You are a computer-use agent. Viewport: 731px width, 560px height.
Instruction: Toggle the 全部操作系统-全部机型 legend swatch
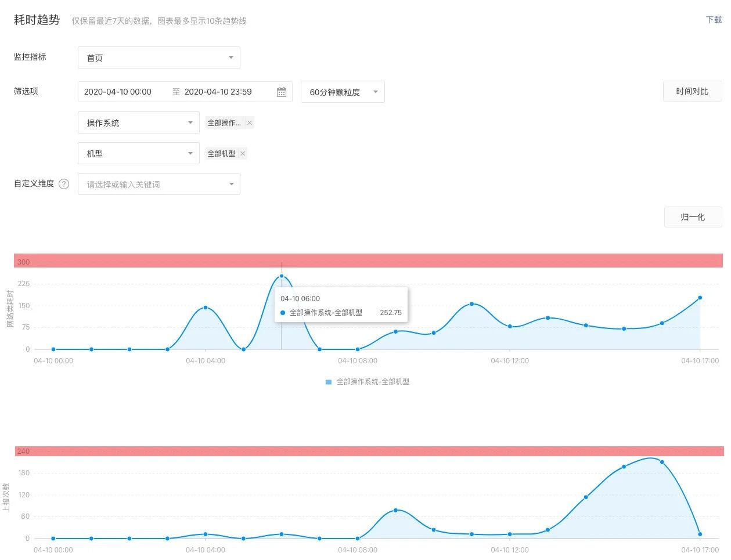[329, 382]
